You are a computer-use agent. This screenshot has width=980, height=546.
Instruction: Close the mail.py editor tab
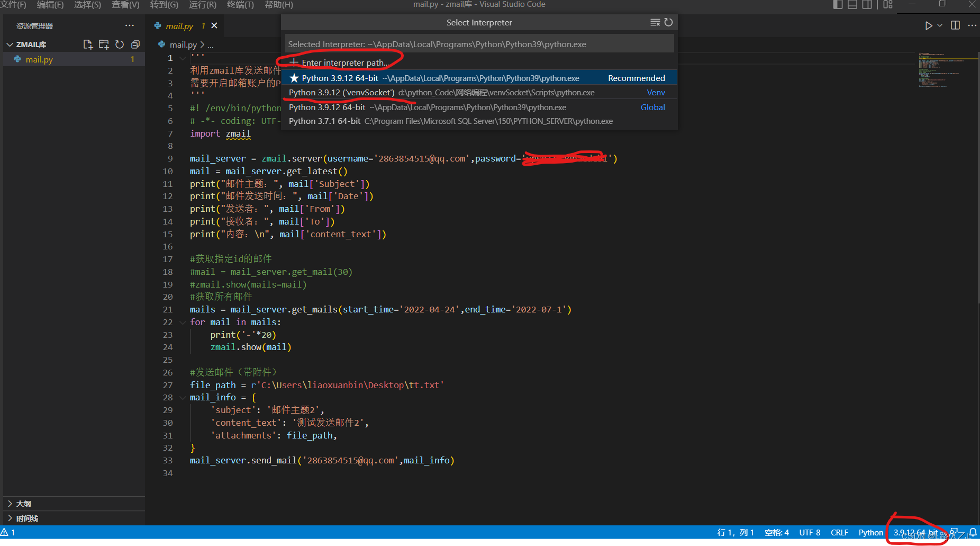click(x=214, y=25)
